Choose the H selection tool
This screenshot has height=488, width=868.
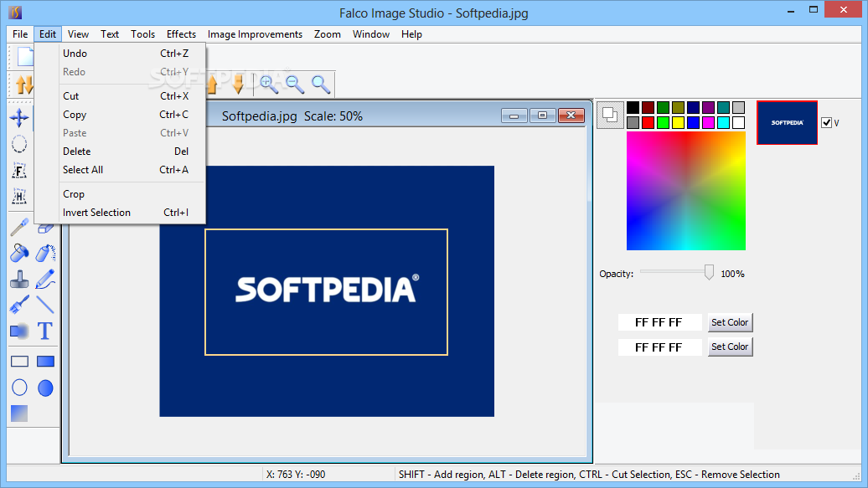tap(19, 196)
